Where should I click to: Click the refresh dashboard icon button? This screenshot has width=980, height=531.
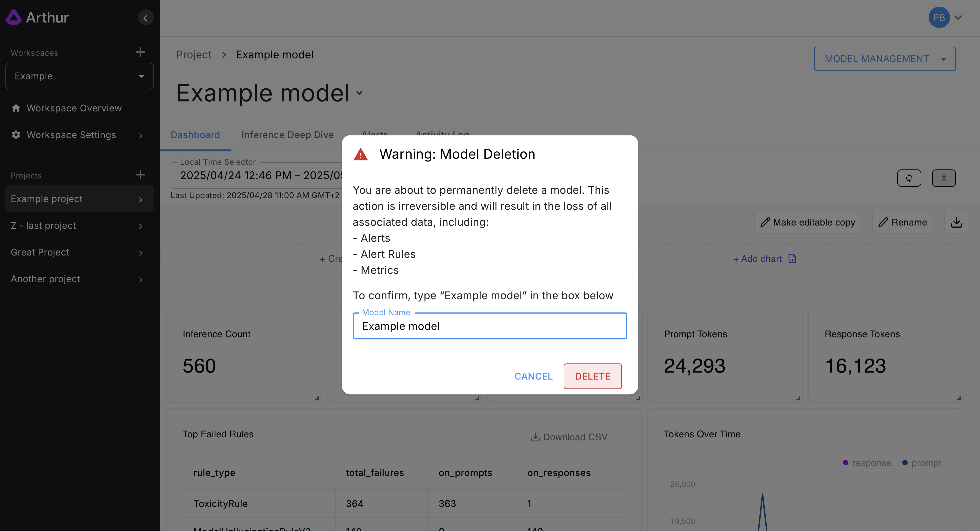[x=909, y=178]
